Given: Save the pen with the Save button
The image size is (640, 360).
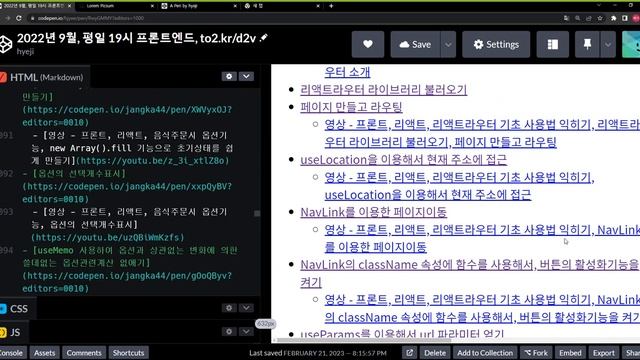Looking at the screenshot, I should (416, 44).
